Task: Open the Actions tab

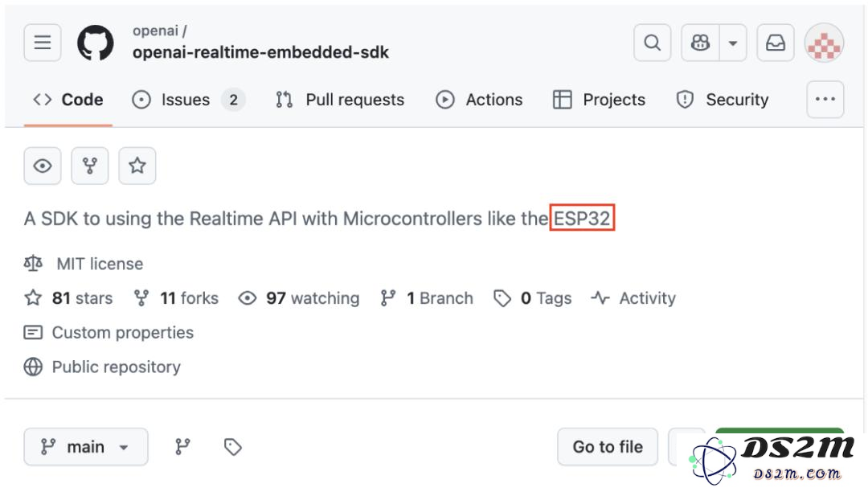Action: [479, 100]
